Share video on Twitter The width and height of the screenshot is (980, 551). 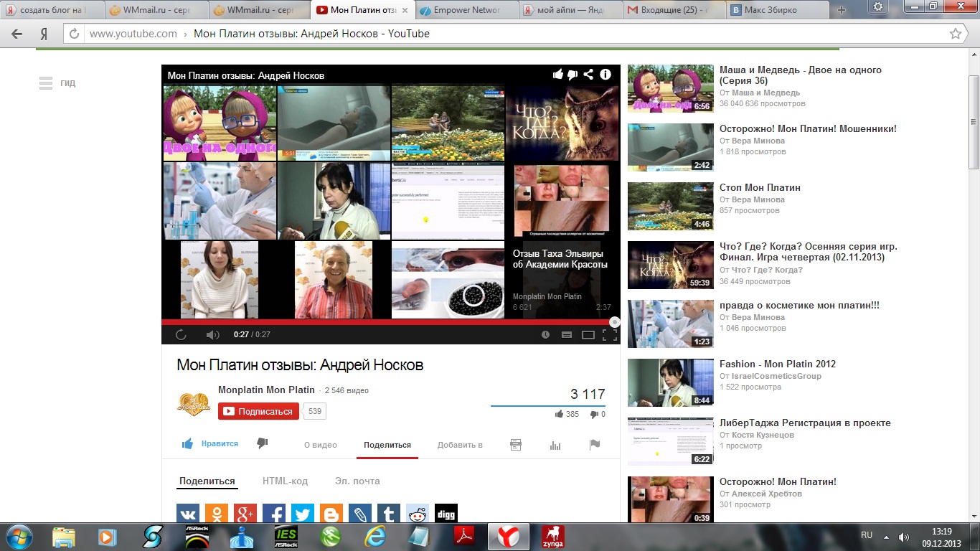303,514
